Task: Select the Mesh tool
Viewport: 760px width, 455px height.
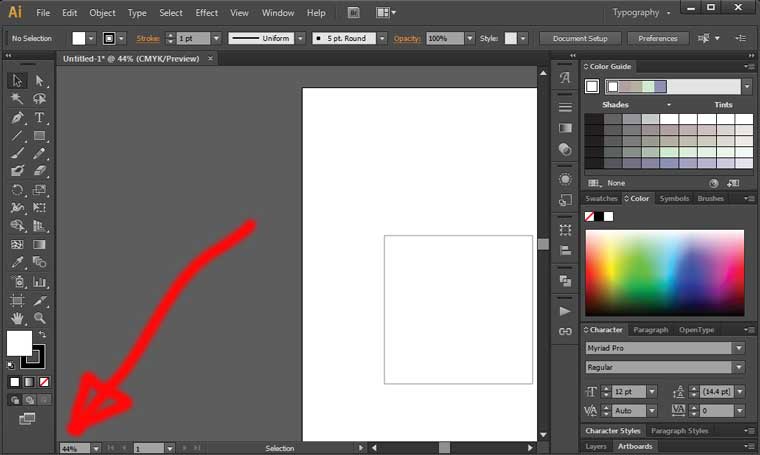Action: pos(17,244)
